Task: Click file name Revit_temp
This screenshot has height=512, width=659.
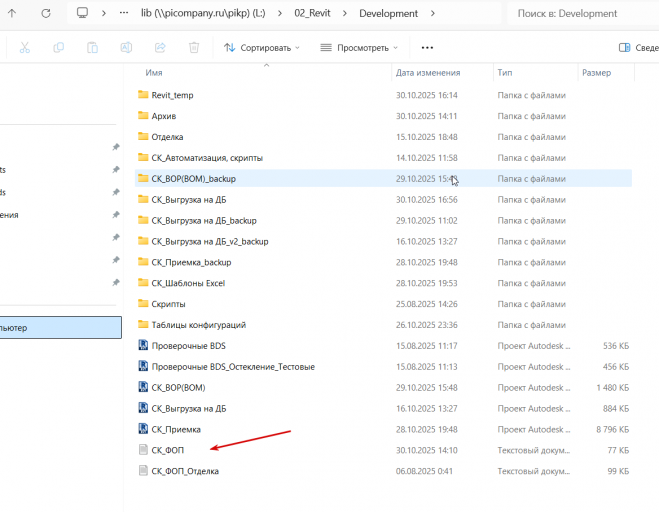Action: 172,95
